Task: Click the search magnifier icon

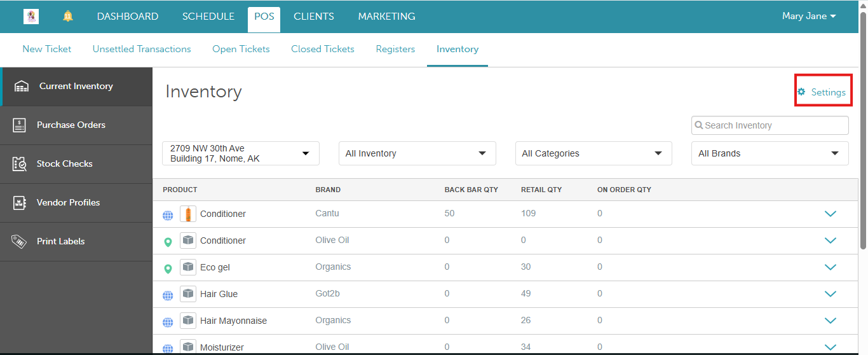Action: [x=699, y=125]
